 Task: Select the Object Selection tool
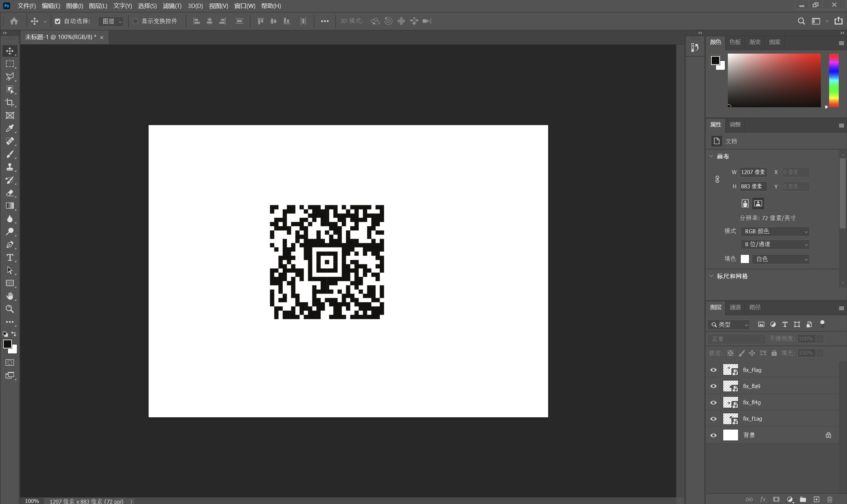(10, 90)
